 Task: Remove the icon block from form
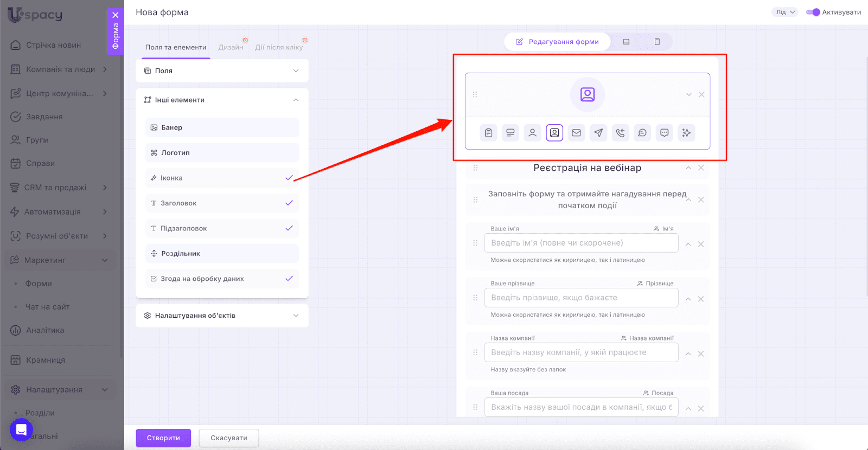coord(701,94)
